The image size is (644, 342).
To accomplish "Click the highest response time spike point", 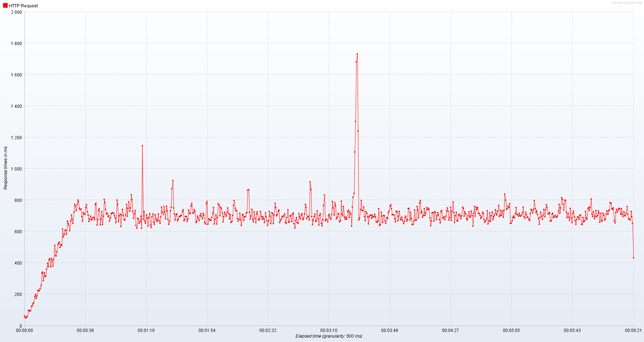I will tap(357, 54).
